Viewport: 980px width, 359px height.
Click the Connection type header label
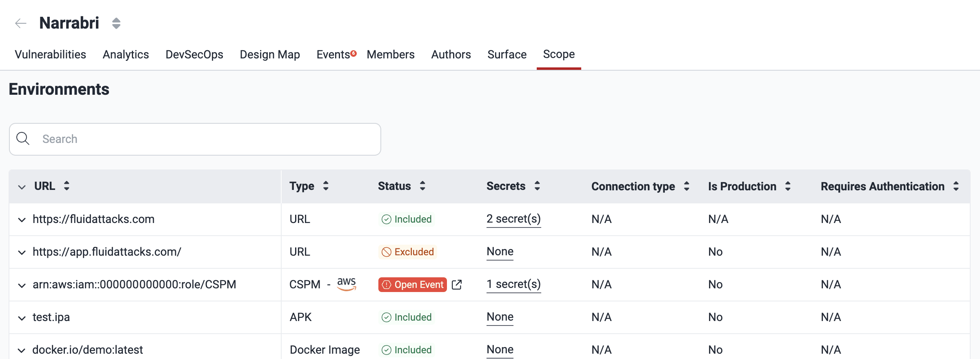(633, 187)
